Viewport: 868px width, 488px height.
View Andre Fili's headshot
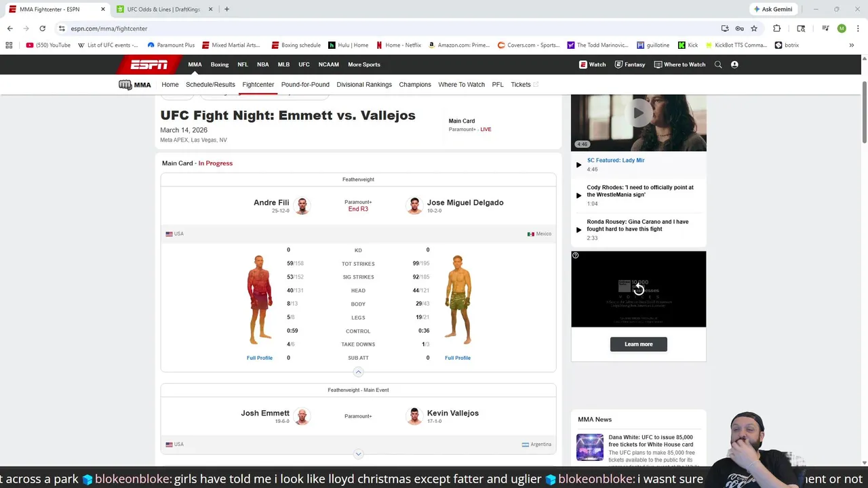click(x=302, y=205)
